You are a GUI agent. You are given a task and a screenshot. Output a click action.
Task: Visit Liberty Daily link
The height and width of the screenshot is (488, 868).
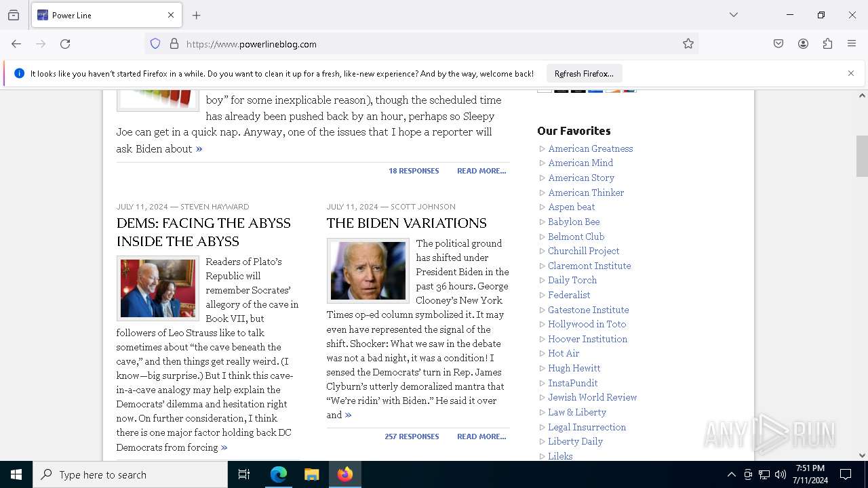point(576,441)
